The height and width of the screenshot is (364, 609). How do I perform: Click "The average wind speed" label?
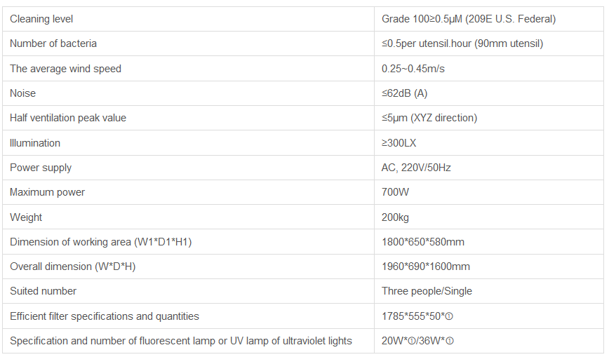pos(65,69)
